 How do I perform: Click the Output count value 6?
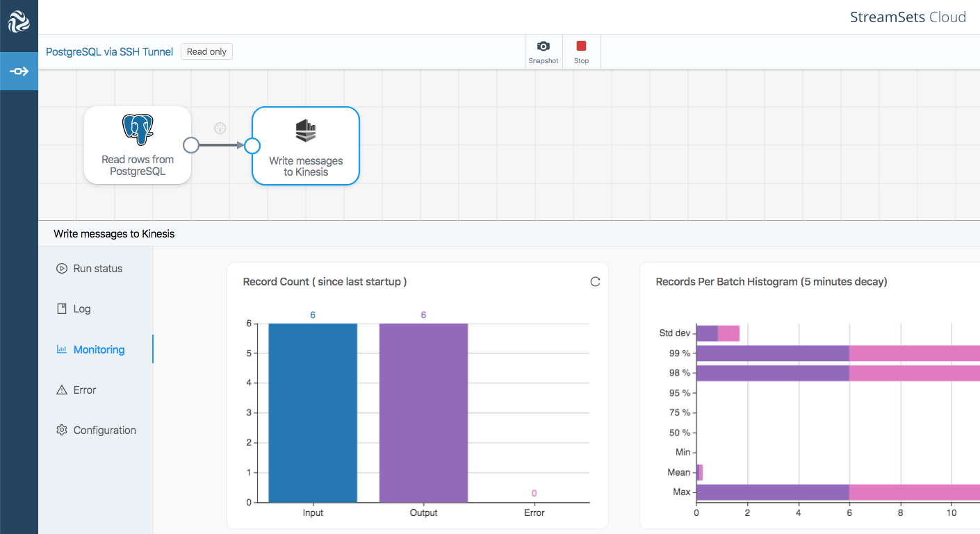(423, 315)
